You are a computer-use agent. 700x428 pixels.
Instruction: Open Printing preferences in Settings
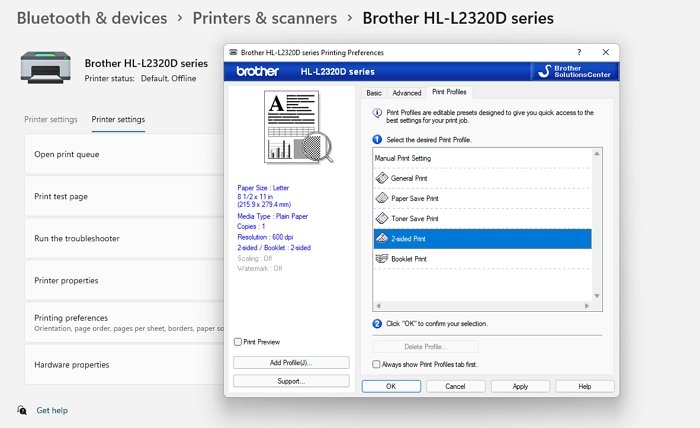pyautogui.click(x=125, y=322)
